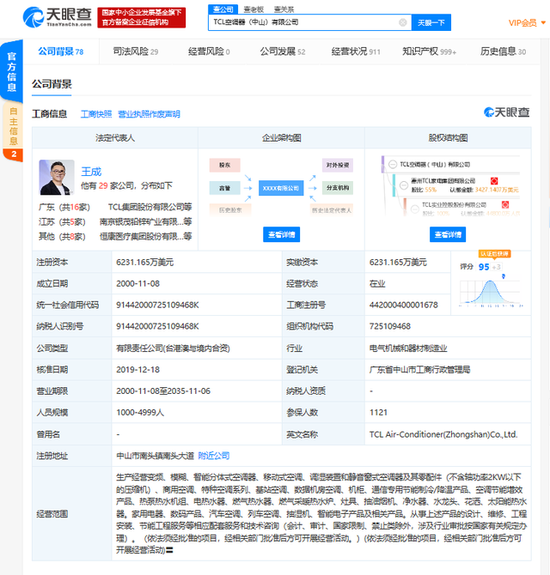Click the 对外投资 box in the structure diagram
This screenshot has height=575, width=550.
click(x=337, y=165)
